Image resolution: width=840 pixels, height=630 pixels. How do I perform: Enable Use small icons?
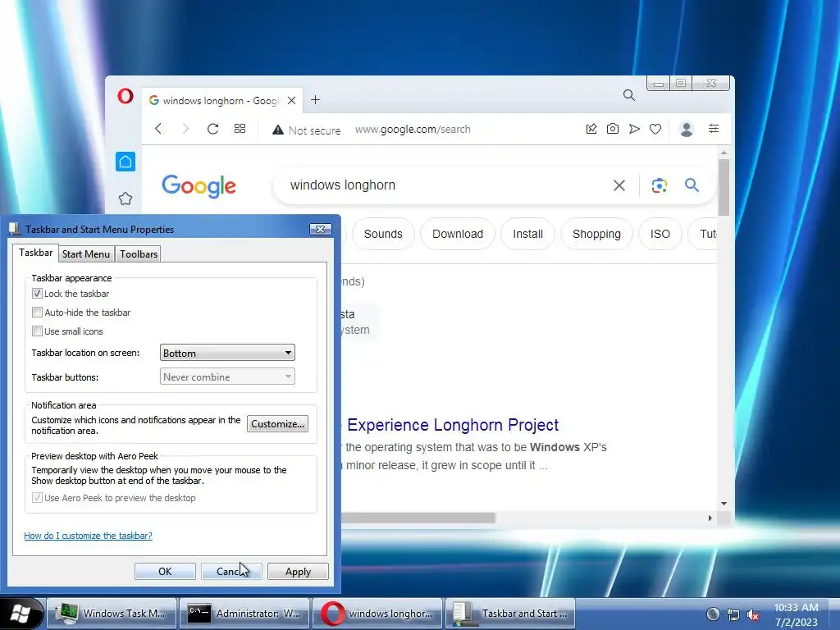point(37,331)
